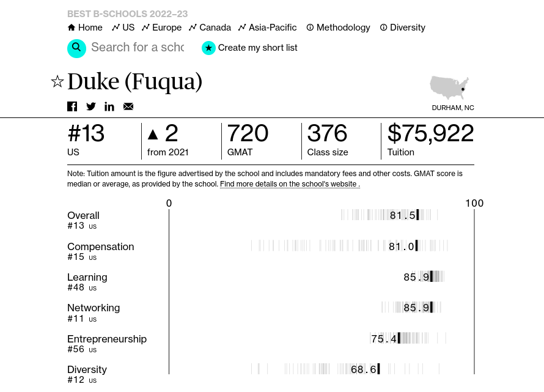544x392 pixels.
Task: Share the page via email icon
Action: click(x=128, y=106)
